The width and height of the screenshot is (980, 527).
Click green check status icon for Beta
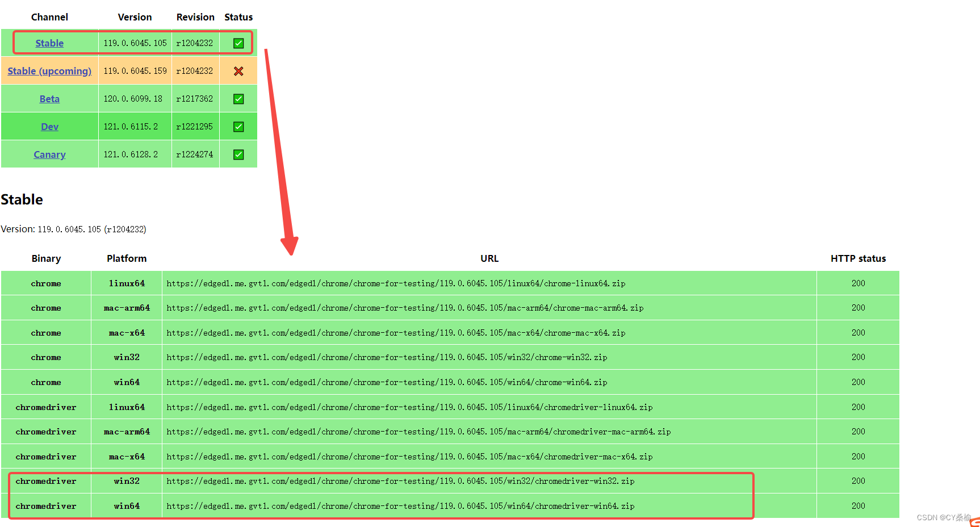click(x=238, y=99)
